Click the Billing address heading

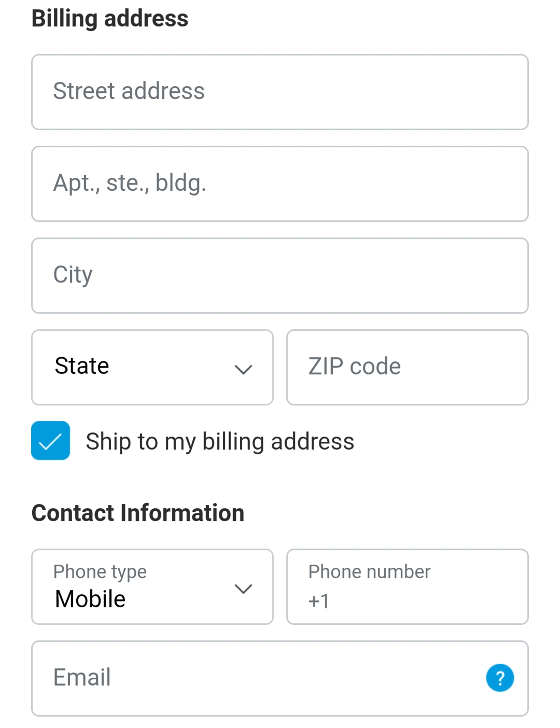click(x=110, y=19)
